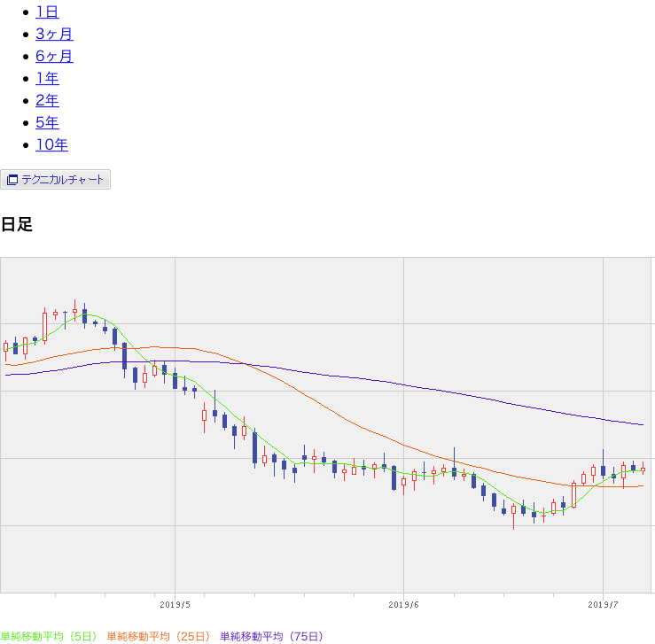Choose the 6ヶ月 period link
The height and width of the screenshot is (644, 655).
[54, 57]
